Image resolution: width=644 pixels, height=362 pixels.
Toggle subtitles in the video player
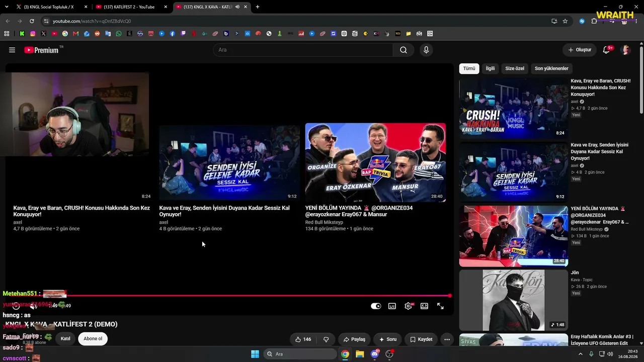392,306
